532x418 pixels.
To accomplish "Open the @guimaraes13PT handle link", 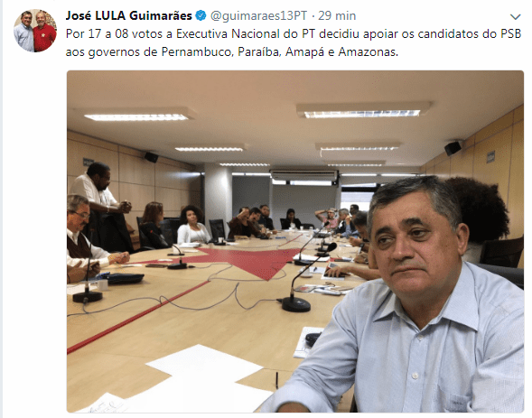I will 258,15.
